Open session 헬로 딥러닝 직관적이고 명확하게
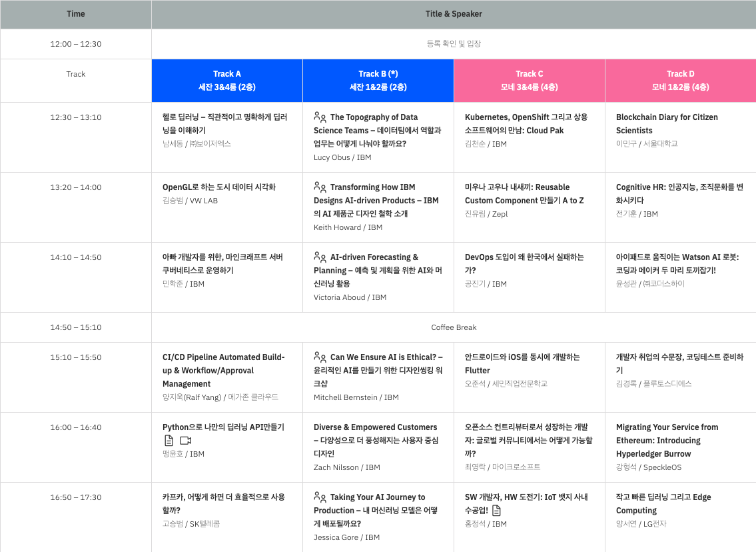756x552 pixels. pos(224,123)
